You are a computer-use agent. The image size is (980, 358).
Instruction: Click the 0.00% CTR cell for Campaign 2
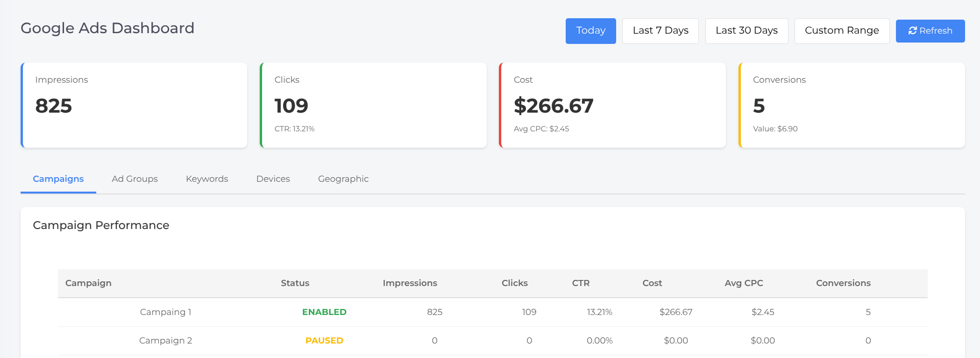point(600,341)
